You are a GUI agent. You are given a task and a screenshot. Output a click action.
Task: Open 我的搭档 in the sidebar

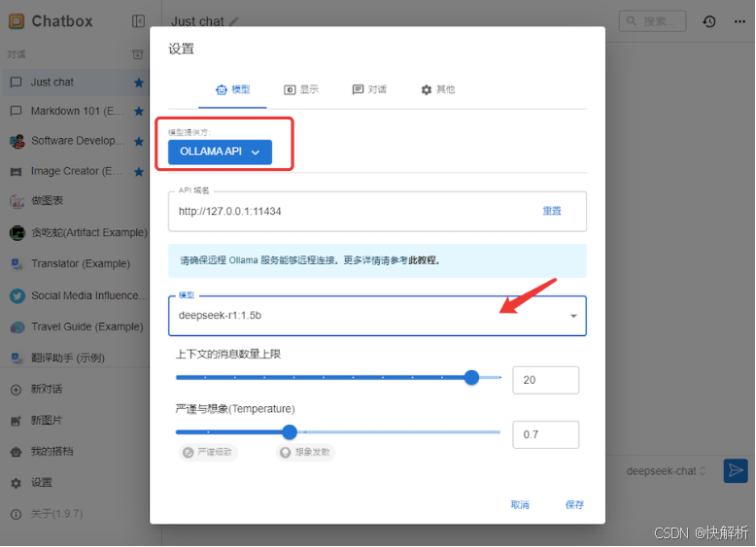[x=52, y=452]
